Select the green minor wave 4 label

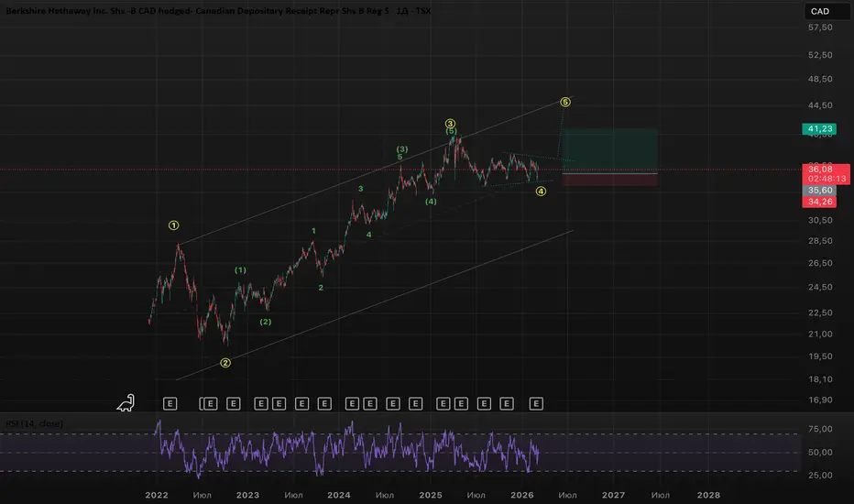click(x=368, y=235)
